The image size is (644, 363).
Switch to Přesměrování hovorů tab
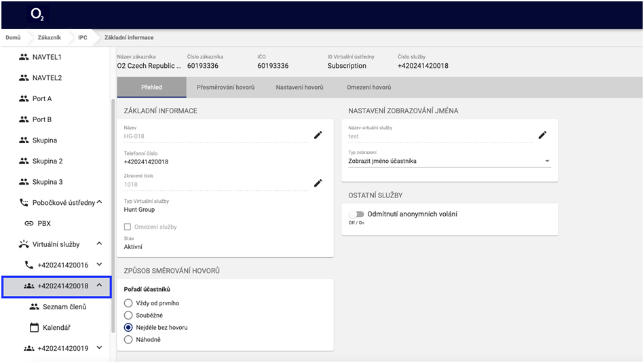(225, 88)
